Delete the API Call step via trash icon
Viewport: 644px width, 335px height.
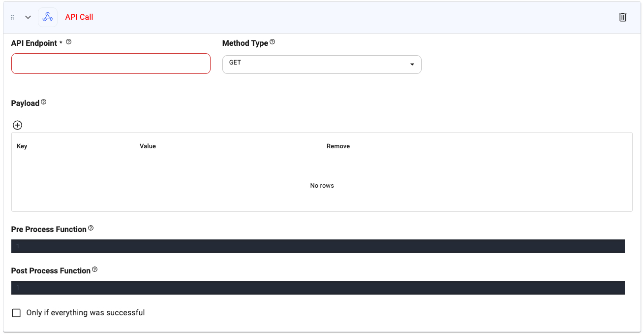(622, 17)
